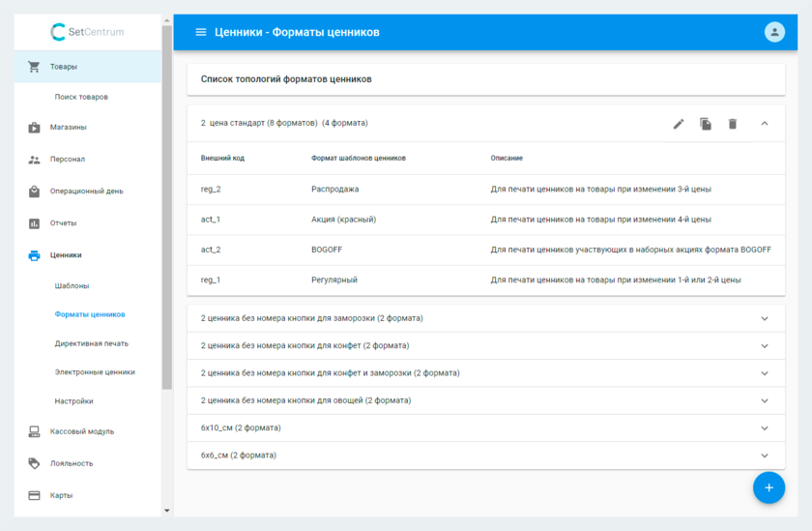The height and width of the screenshot is (531, 812).
Task: Expand '2 ценника без номера кнопки для заморозки'
Action: (x=765, y=318)
